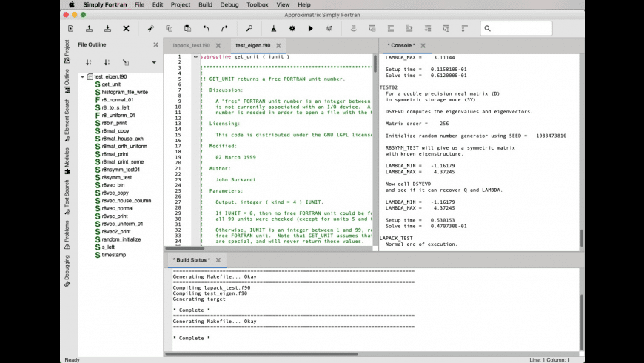Screen dimensions: 644x363
Task: Click the Clean project broom icon
Action: [273, 28]
